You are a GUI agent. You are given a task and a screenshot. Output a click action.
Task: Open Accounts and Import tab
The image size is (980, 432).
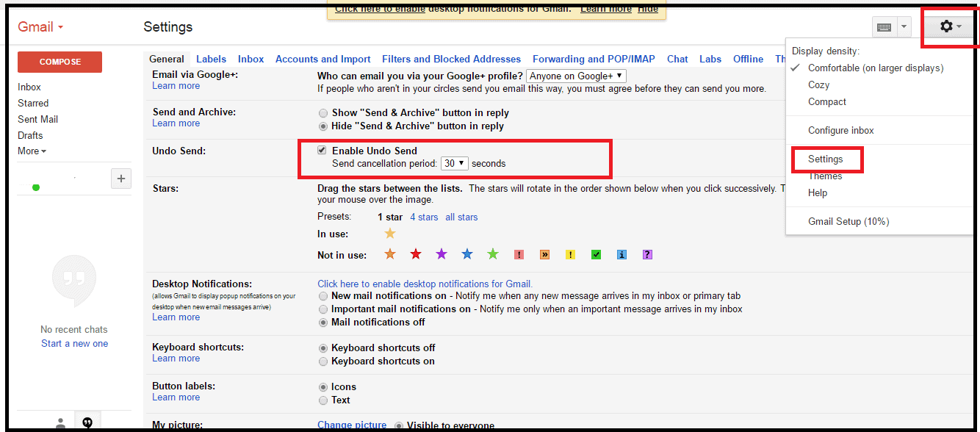[323, 60]
